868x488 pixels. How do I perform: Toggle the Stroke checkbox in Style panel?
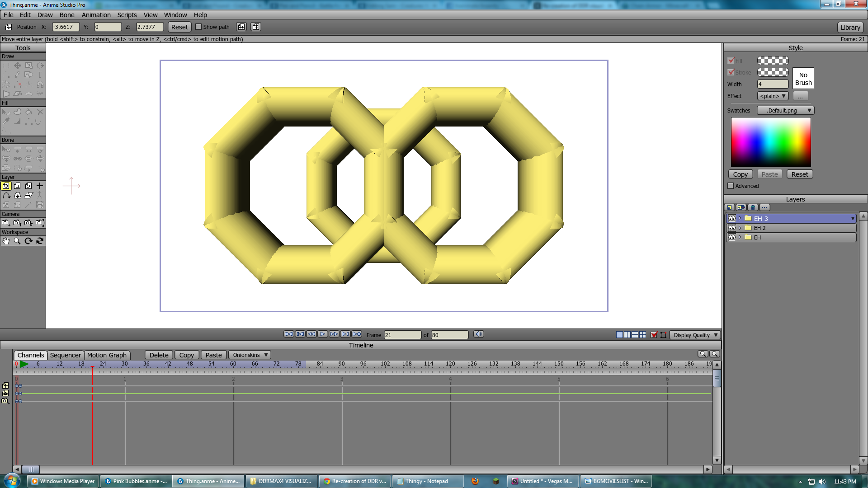731,72
